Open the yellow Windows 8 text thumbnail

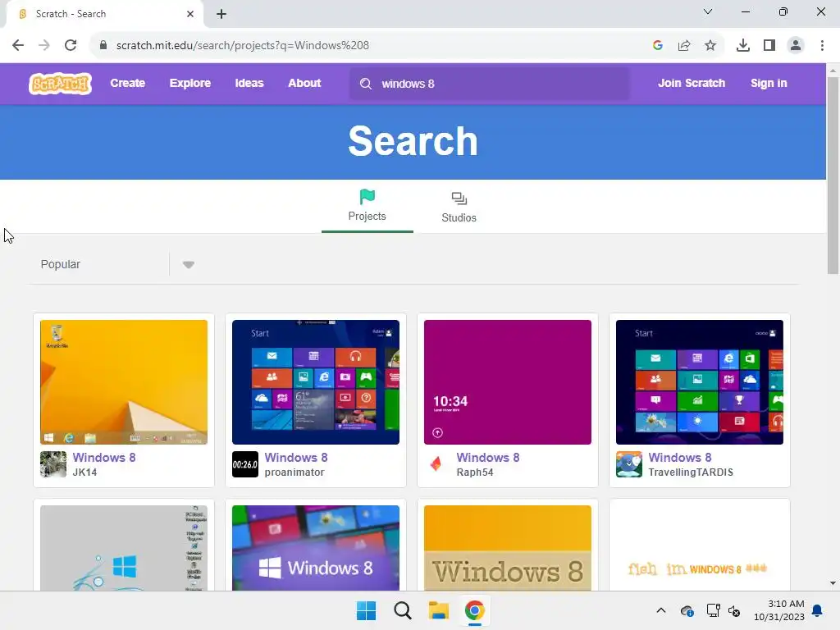(x=507, y=548)
